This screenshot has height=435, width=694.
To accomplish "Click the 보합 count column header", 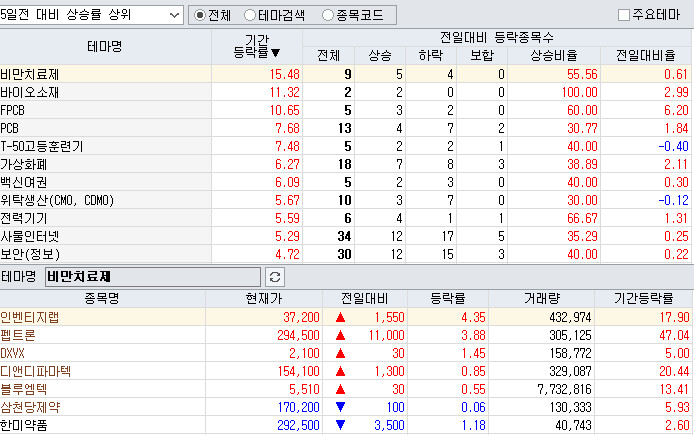I will [482, 55].
